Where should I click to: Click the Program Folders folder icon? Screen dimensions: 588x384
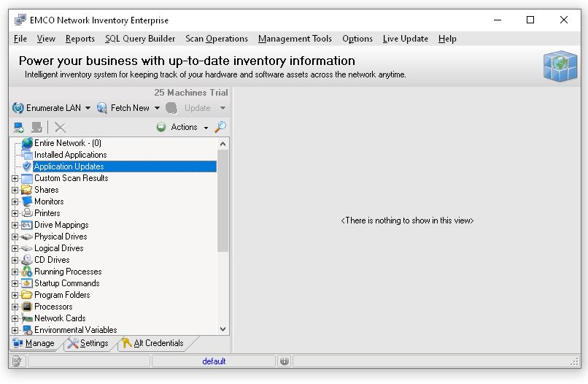point(26,295)
